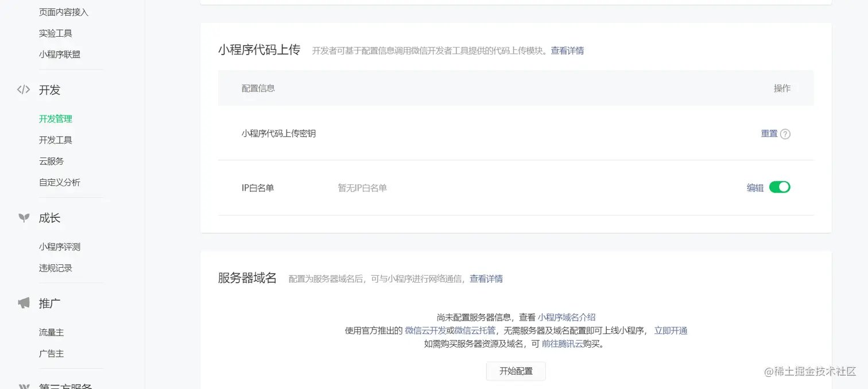
Task: Click the 服务器域名 section title
Action: 247,278
